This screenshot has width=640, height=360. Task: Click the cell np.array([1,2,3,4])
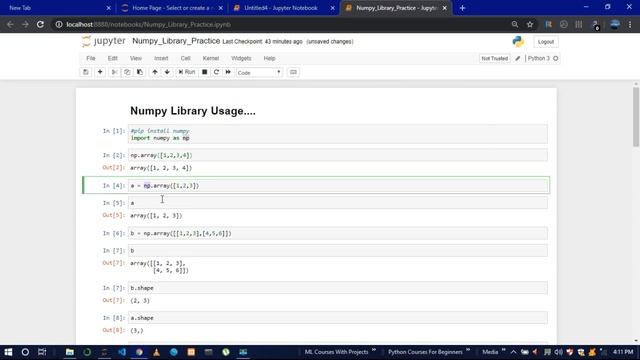click(338, 155)
